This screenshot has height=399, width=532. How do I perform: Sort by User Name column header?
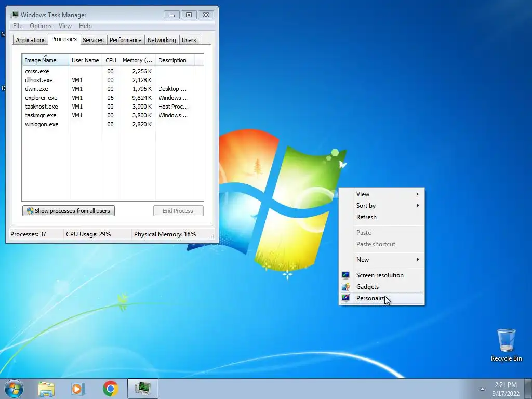point(85,60)
